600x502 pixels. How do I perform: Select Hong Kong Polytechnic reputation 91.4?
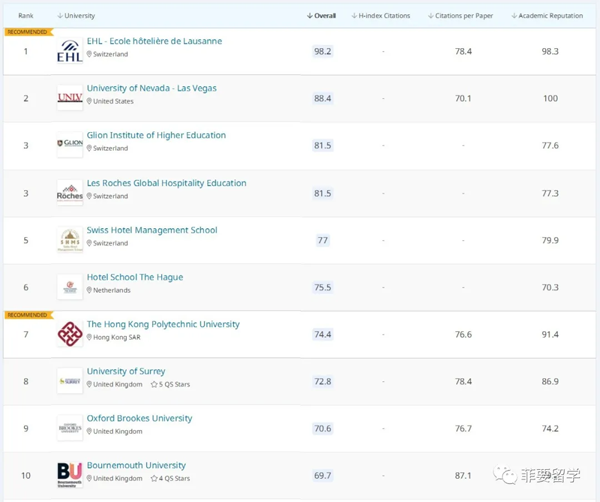pyautogui.click(x=550, y=334)
